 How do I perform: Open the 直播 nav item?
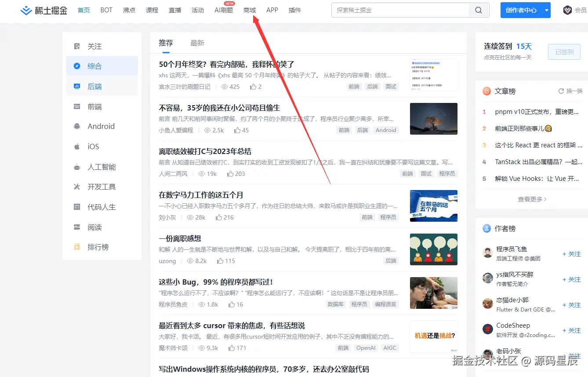175,10
